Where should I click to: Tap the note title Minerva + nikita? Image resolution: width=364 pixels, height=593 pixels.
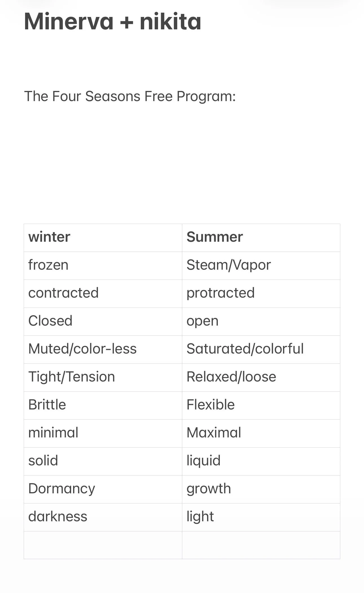click(x=113, y=21)
